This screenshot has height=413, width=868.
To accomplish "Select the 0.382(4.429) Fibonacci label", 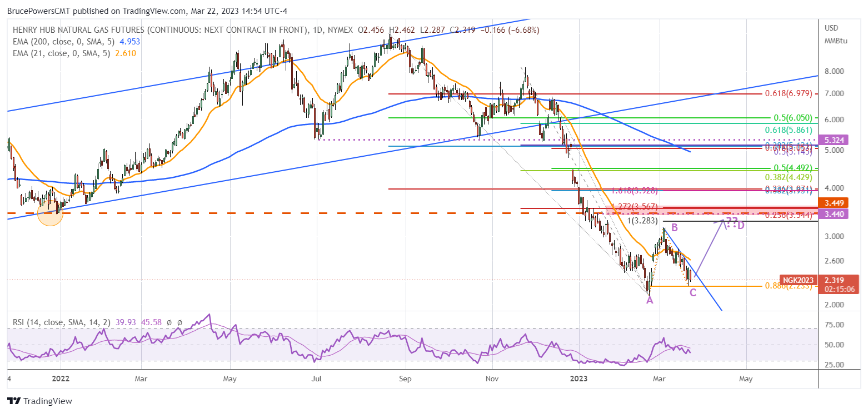I will pyautogui.click(x=790, y=177).
